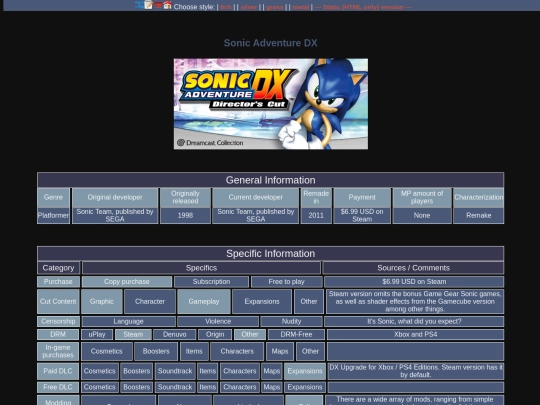Click the notepad with pencil icon

coord(148,5)
